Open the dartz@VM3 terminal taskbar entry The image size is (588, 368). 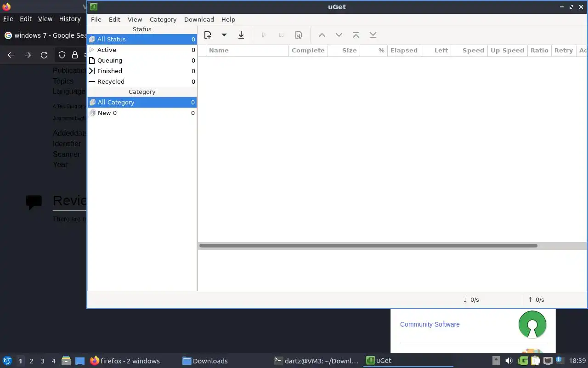coord(316,361)
